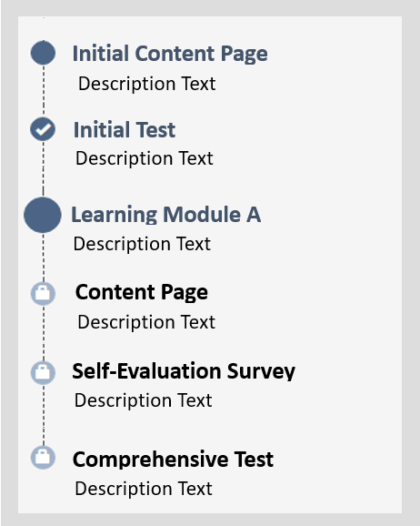The height and width of the screenshot is (526, 420).
Task: Click description text under Initial Test
Action: pyautogui.click(x=145, y=158)
